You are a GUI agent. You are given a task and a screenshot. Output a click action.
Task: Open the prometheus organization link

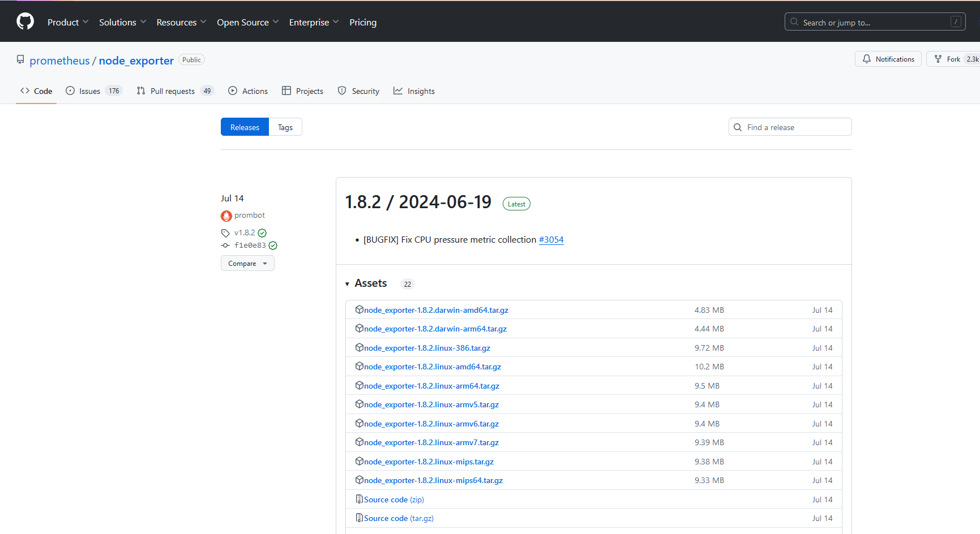coord(59,61)
